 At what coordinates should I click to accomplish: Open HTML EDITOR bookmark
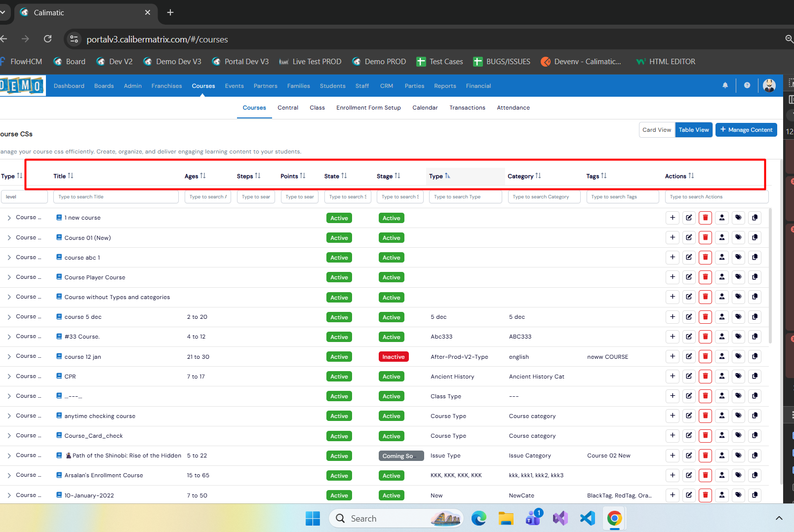click(666, 61)
